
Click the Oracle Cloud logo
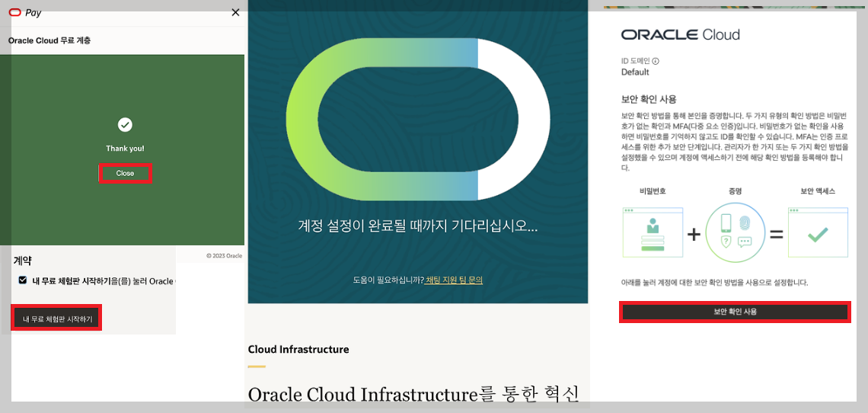coord(681,35)
